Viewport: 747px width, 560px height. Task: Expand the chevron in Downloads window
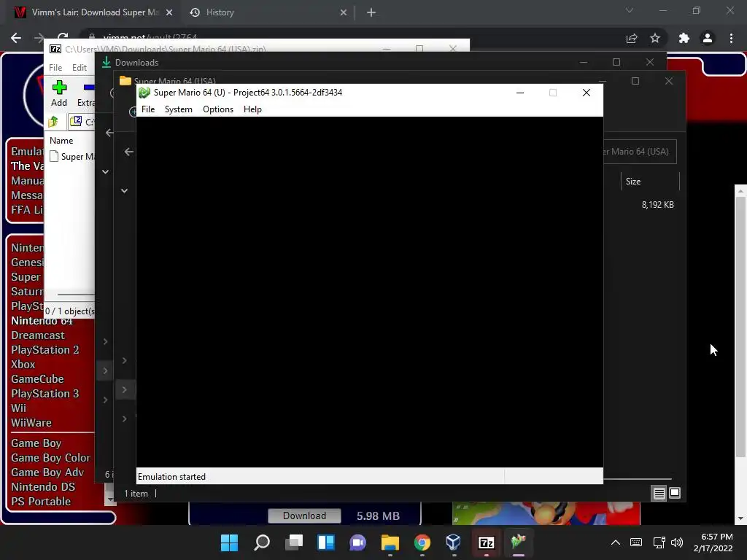pos(105,172)
